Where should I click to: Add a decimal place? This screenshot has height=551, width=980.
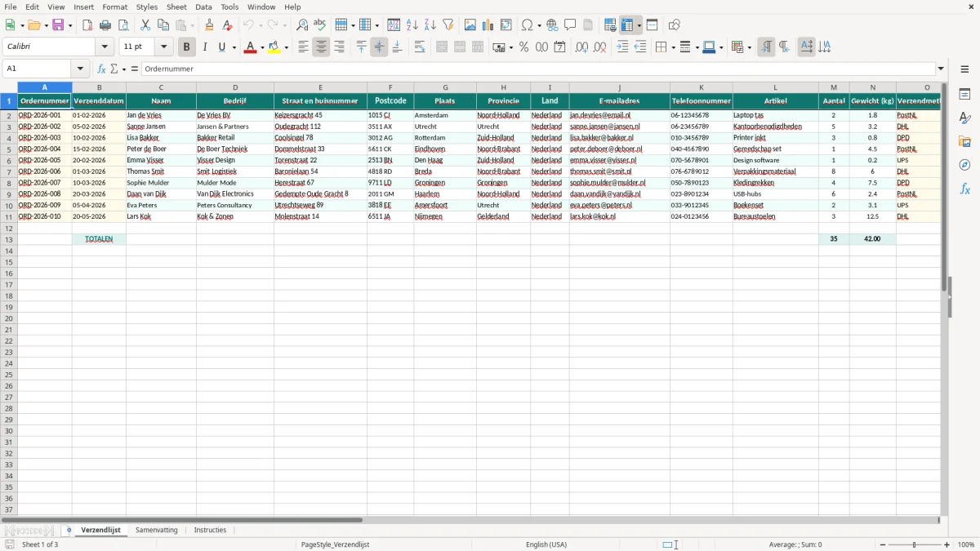coord(581,47)
